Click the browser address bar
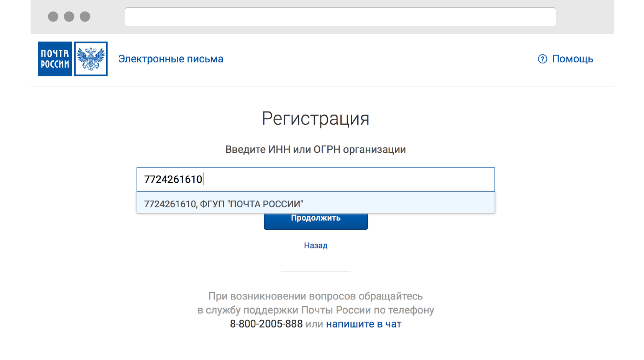Viewport: 644px width, 360px height. click(x=340, y=17)
